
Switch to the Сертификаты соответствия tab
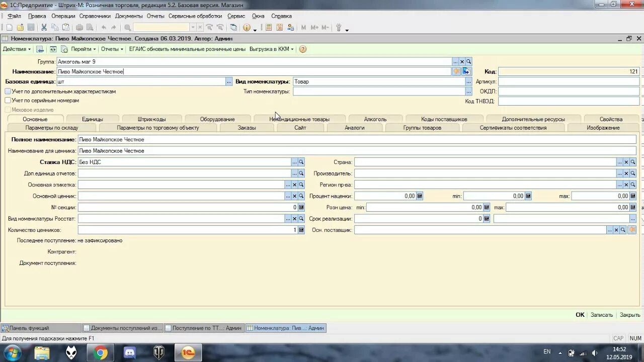(x=513, y=128)
